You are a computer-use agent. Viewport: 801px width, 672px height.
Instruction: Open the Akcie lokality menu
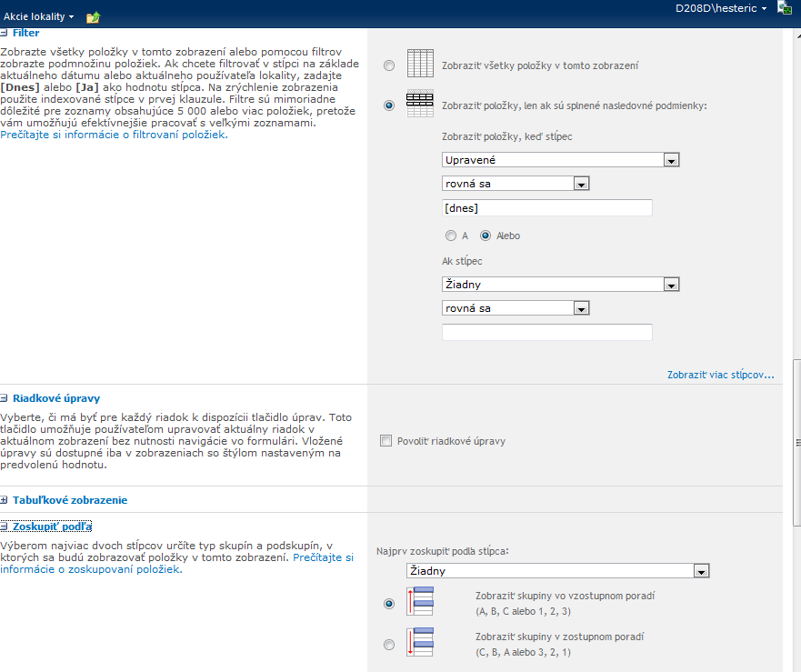click(x=39, y=16)
